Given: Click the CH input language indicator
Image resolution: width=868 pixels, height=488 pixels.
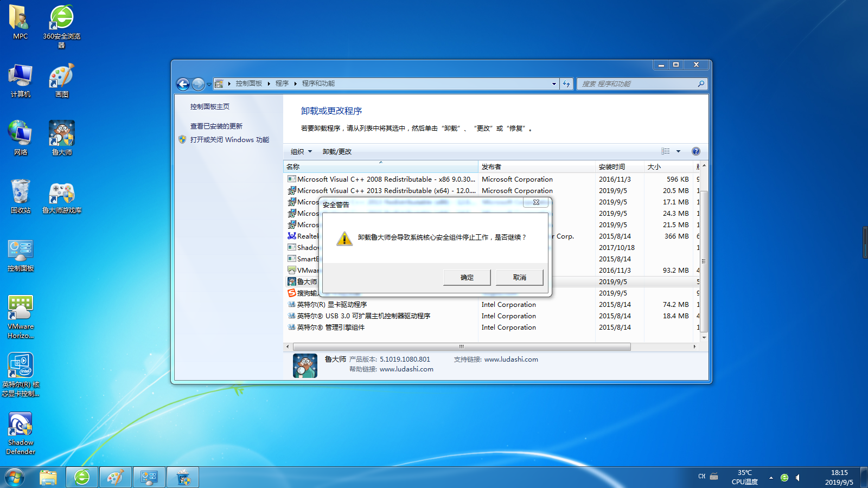Looking at the screenshot, I should (702, 477).
